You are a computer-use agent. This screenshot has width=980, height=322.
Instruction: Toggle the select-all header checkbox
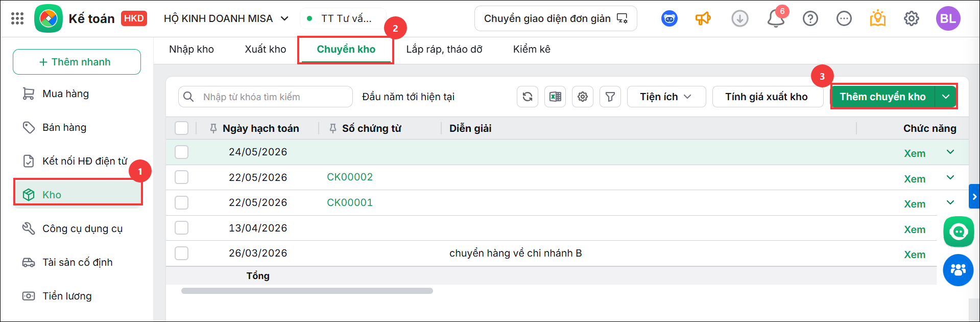(x=182, y=128)
